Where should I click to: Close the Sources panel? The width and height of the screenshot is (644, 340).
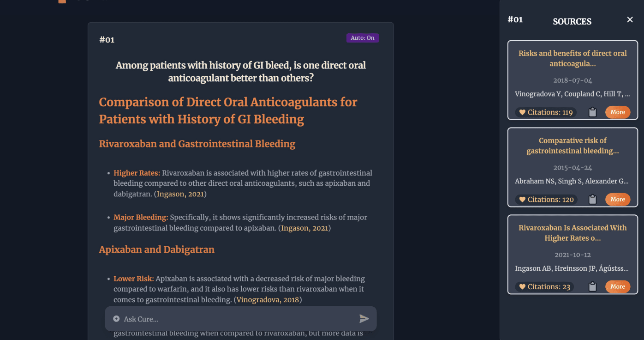(630, 19)
